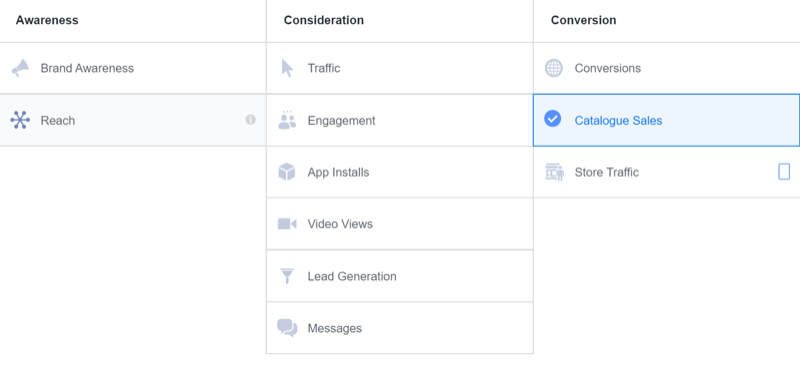Click the Conversions globe icon
Viewport: 800px width, 372px height.
click(554, 68)
